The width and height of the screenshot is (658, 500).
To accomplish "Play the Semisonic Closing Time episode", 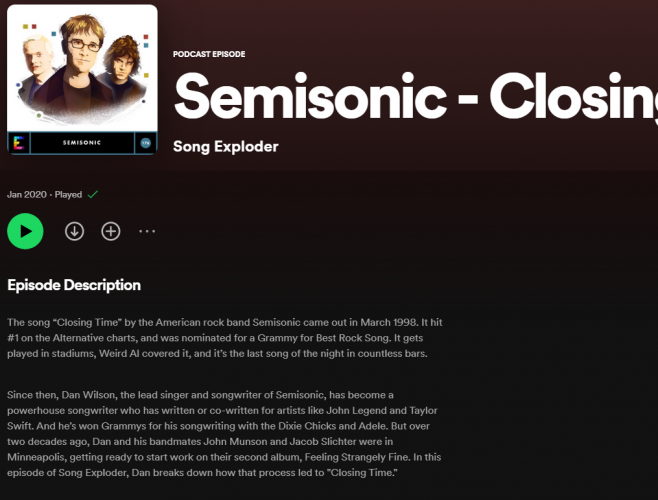I will [x=25, y=231].
